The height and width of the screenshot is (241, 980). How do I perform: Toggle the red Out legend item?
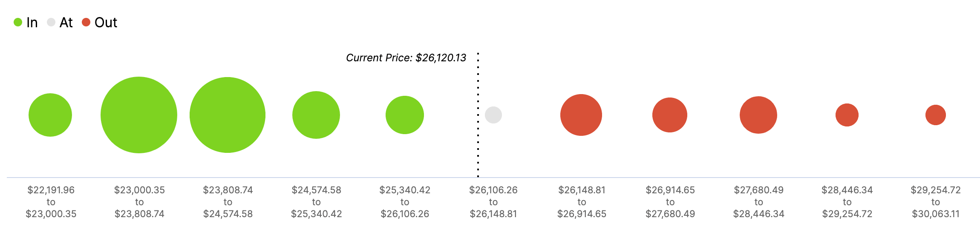[99, 22]
